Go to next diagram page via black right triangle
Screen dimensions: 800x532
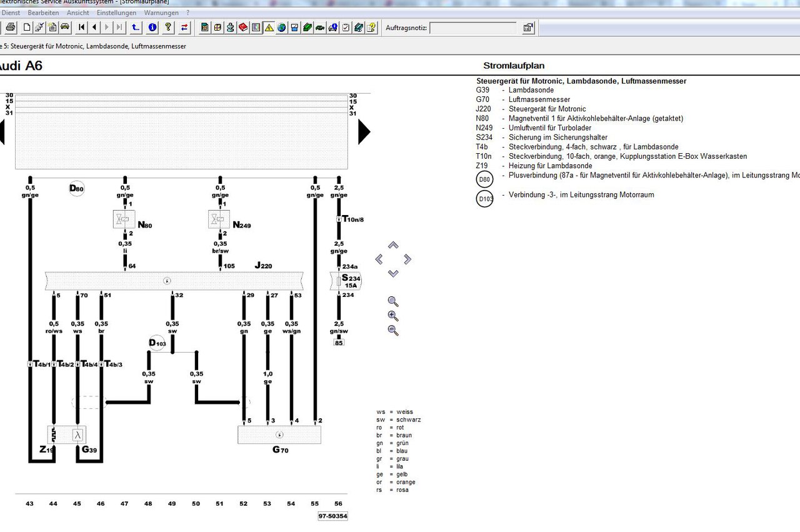pos(364,132)
